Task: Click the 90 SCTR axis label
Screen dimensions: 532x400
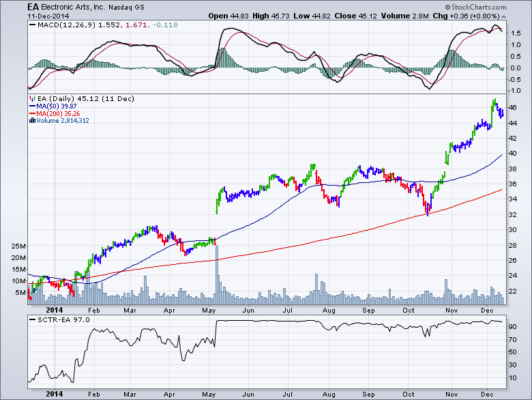Action: click(x=513, y=327)
